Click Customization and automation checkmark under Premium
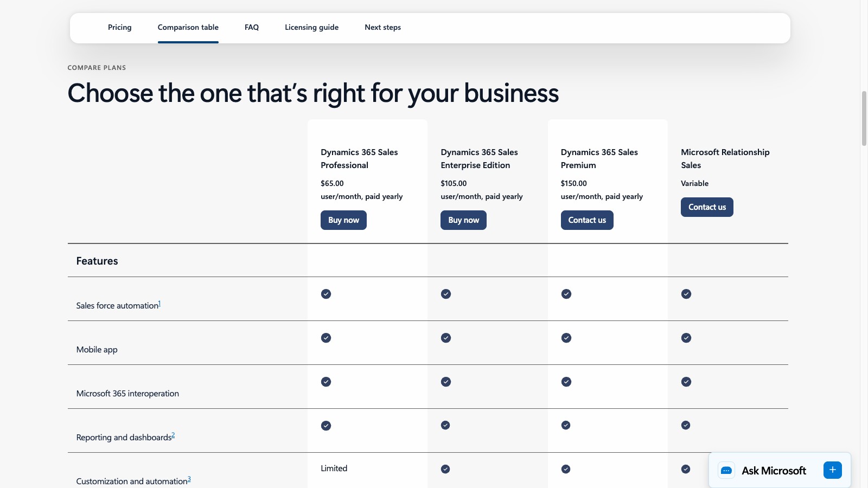Screen dimensions: 868x488 [x=566, y=469]
